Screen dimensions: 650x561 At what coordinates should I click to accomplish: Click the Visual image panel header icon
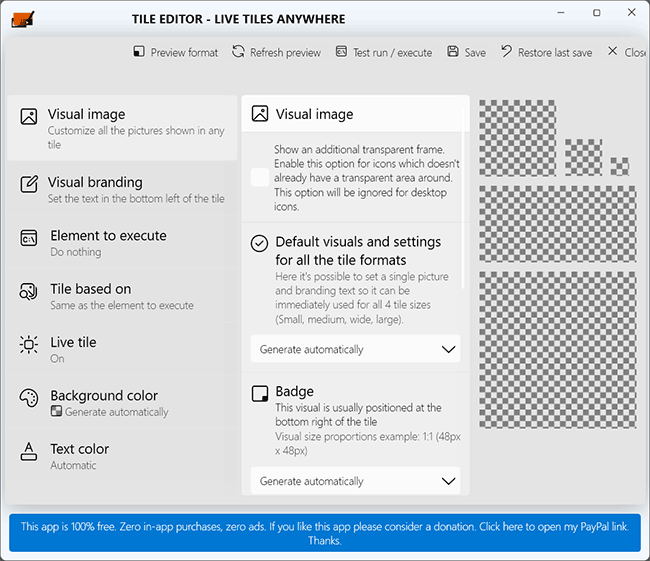[260, 114]
